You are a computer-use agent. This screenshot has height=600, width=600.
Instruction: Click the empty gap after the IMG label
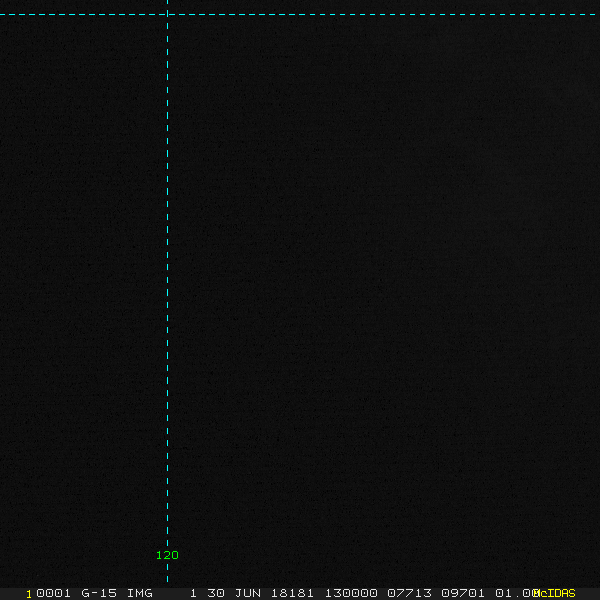[172, 593]
